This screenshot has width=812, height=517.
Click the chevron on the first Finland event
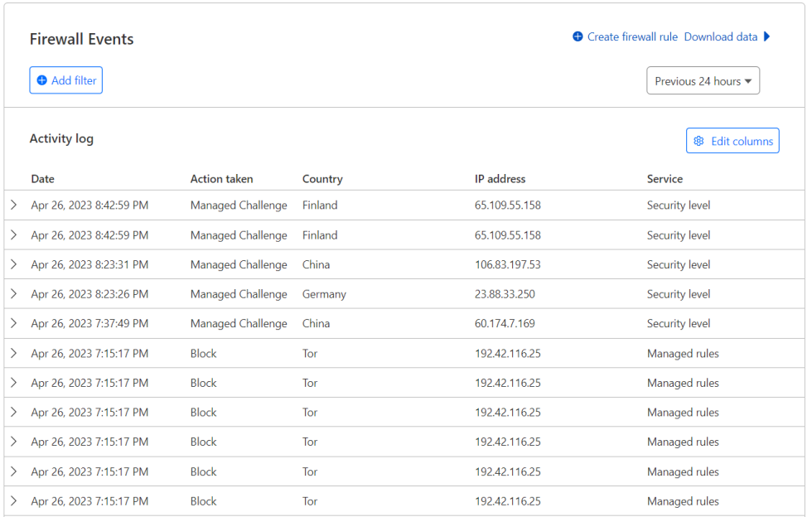point(14,205)
